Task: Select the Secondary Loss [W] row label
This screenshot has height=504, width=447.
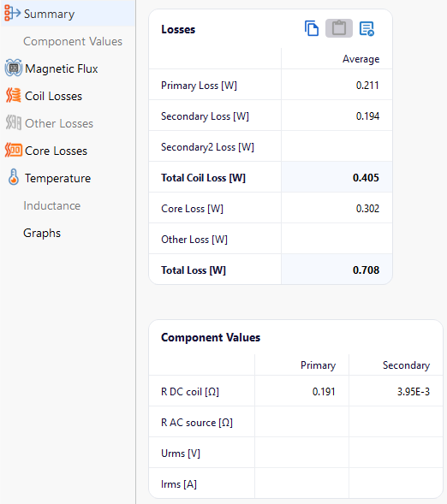Action: (x=206, y=116)
